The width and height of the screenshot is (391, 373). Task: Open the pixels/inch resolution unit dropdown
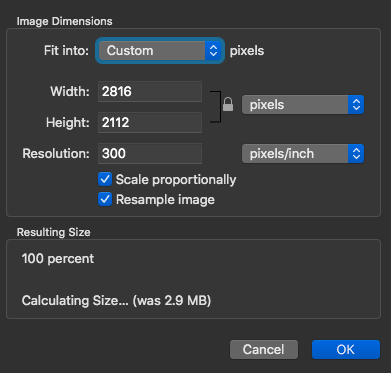(x=303, y=154)
